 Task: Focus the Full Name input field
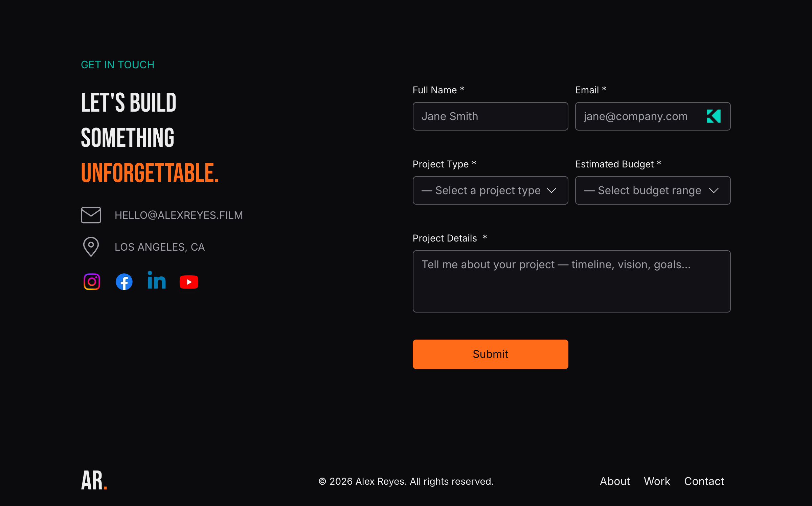[490, 116]
